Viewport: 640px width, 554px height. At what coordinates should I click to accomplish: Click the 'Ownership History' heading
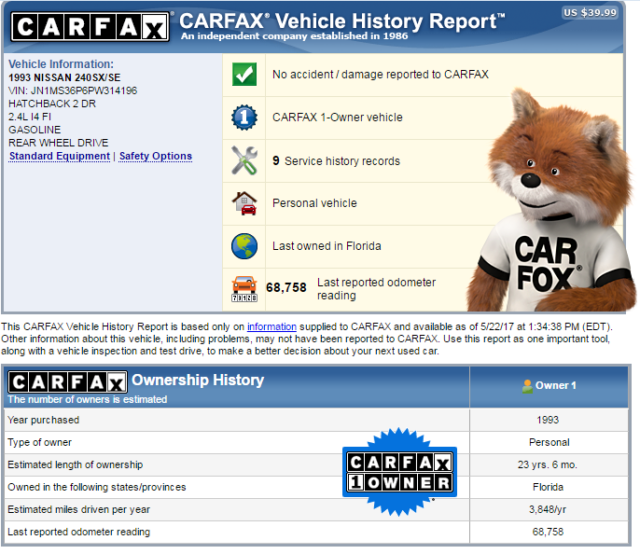click(198, 380)
